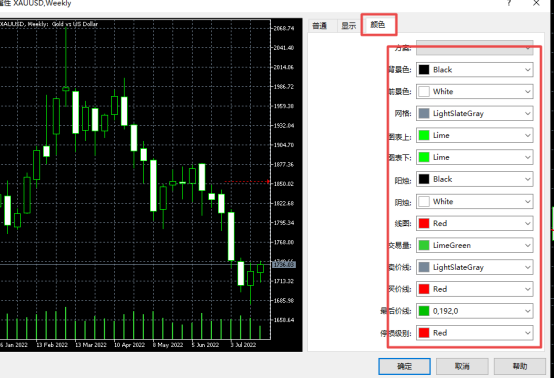Screen dimensions: 554x378
Task: Click the red swatch in 线图 row
Action: (424, 223)
